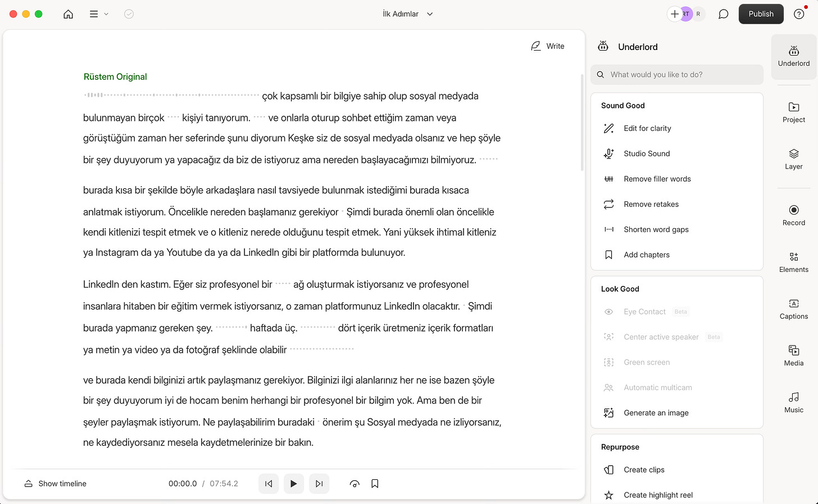Skip to previous with the back button
818x504 pixels.
point(269,484)
